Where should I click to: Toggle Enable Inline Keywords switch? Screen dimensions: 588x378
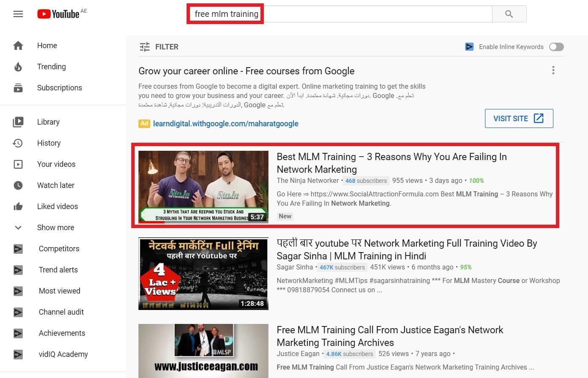pyautogui.click(x=556, y=47)
